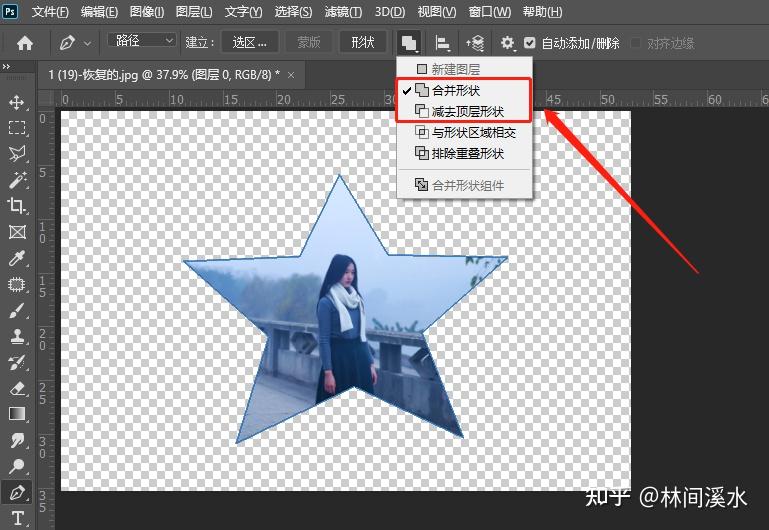The height and width of the screenshot is (530, 769).
Task: Open the 路径 mode dropdown
Action: (141, 40)
